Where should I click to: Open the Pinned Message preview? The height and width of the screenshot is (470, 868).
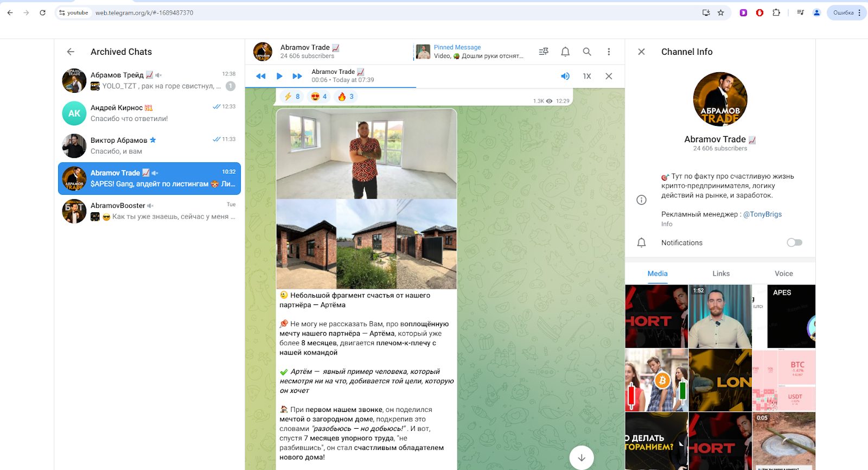coord(470,52)
